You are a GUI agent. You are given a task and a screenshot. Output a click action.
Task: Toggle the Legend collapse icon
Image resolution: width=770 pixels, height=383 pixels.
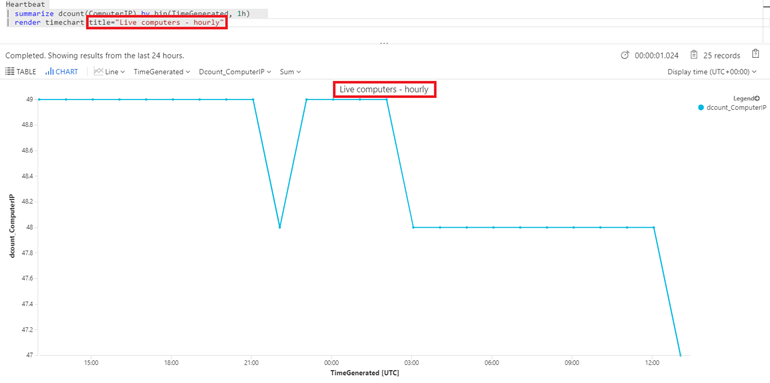757,98
